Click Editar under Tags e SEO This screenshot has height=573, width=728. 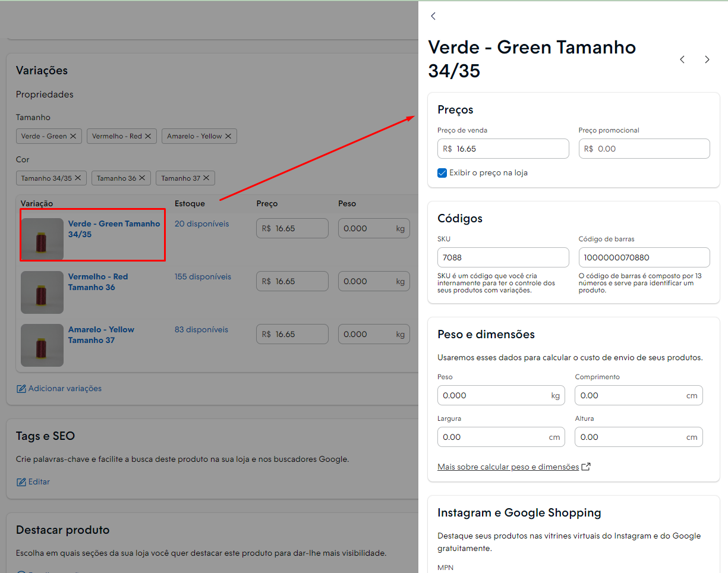coord(33,482)
